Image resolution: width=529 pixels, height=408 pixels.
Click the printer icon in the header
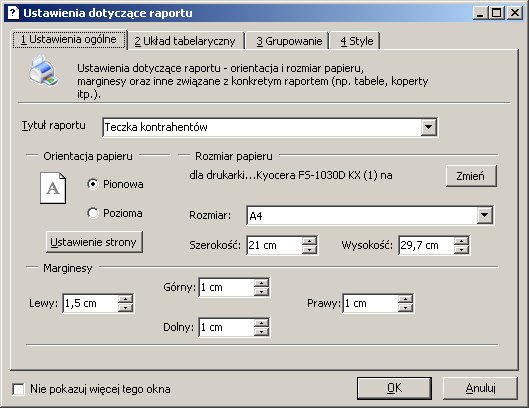click(44, 70)
